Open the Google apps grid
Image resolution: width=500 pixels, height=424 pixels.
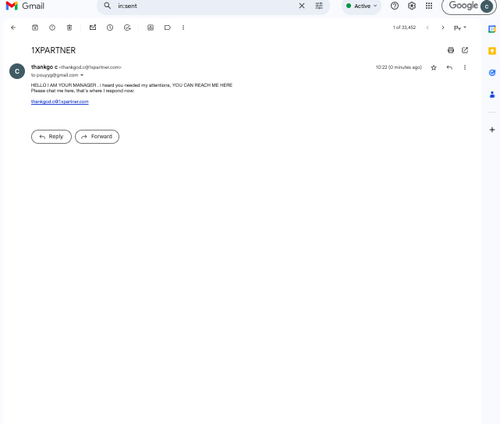[x=429, y=6]
